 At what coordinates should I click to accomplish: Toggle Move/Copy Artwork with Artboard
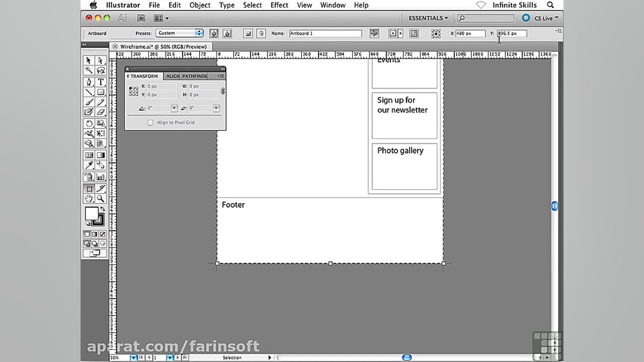coord(374,34)
